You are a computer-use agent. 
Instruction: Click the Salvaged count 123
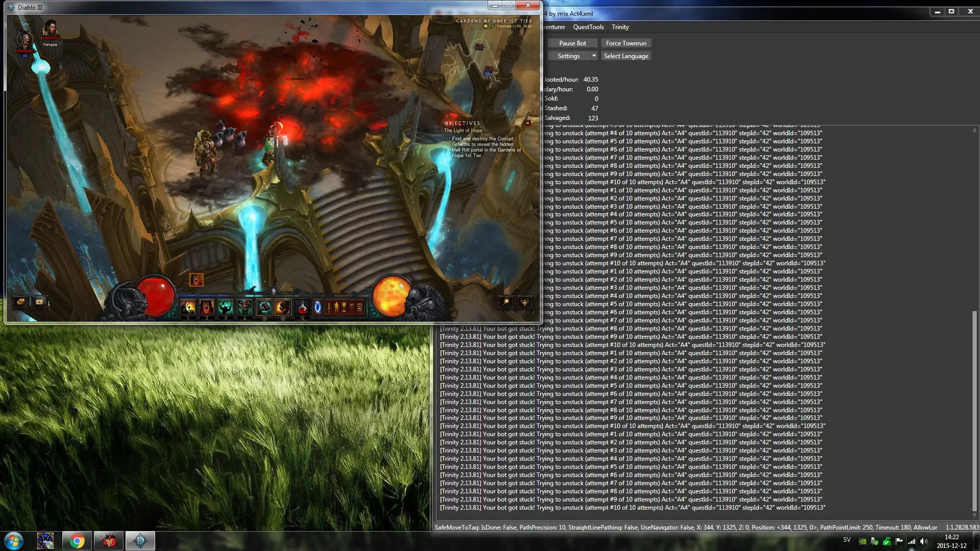coord(593,118)
